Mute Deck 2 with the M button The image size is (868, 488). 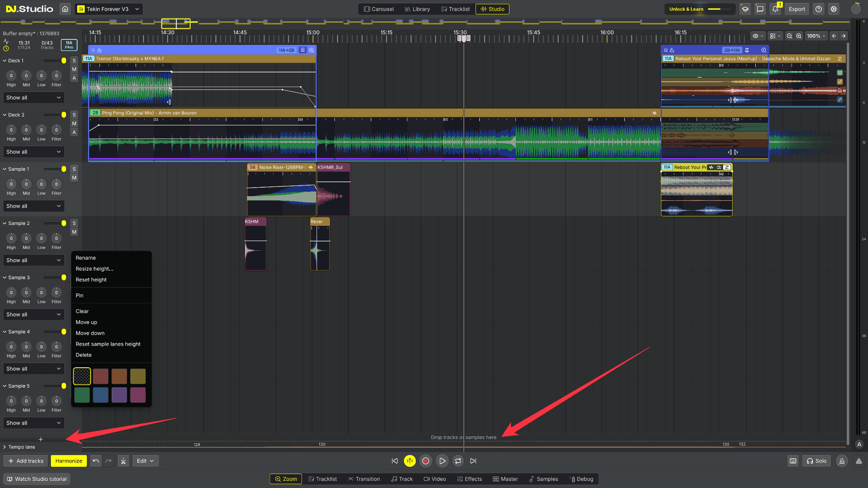click(x=74, y=124)
